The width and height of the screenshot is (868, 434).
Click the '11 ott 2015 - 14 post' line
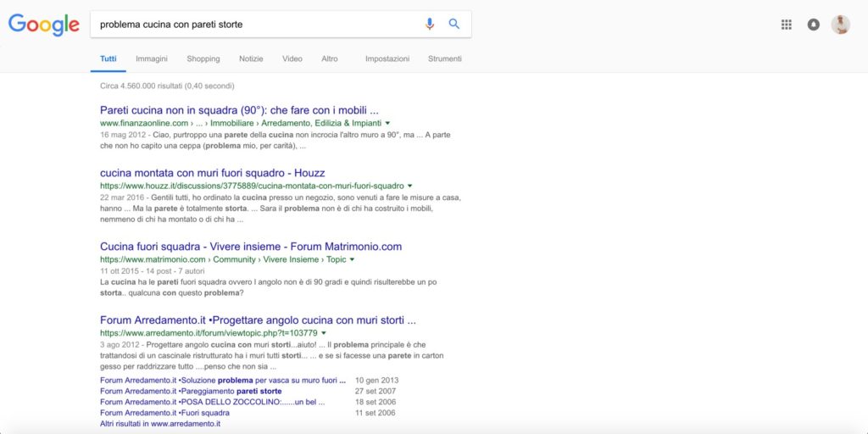(153, 271)
